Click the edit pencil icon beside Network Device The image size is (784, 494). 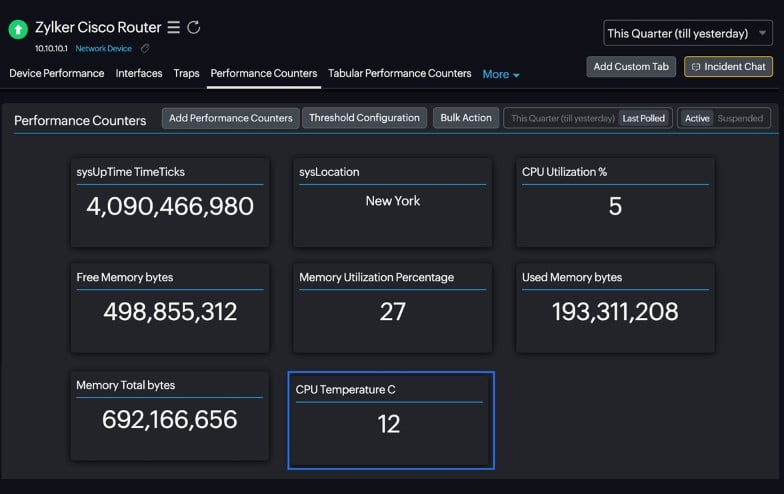[144, 48]
